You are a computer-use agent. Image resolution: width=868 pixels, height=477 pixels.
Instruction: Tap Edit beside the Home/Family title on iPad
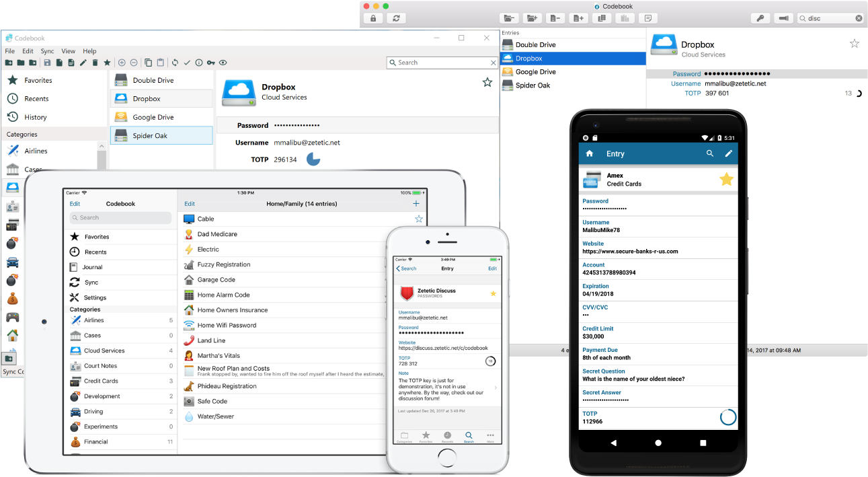[x=190, y=204]
